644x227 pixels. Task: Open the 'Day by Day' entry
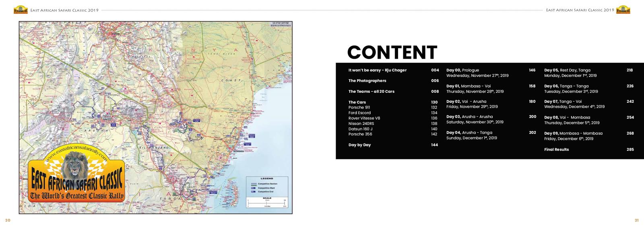pyautogui.click(x=359, y=145)
